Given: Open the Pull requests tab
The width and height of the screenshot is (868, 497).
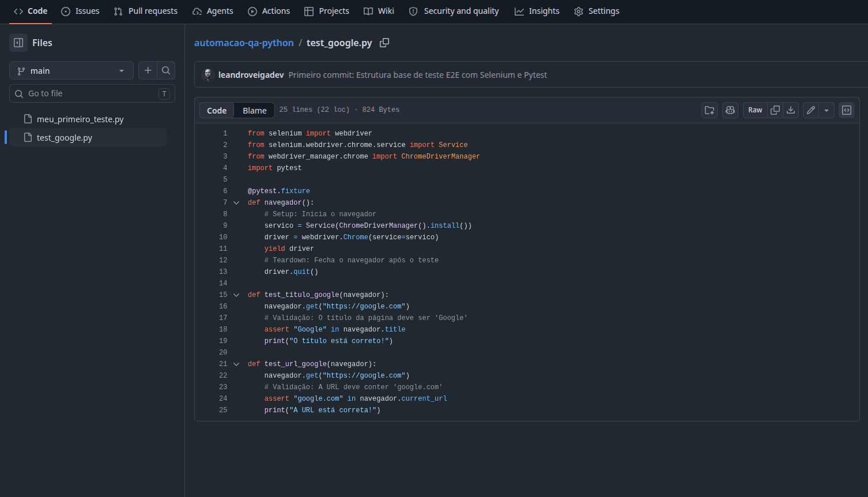Looking at the screenshot, I should point(146,11).
